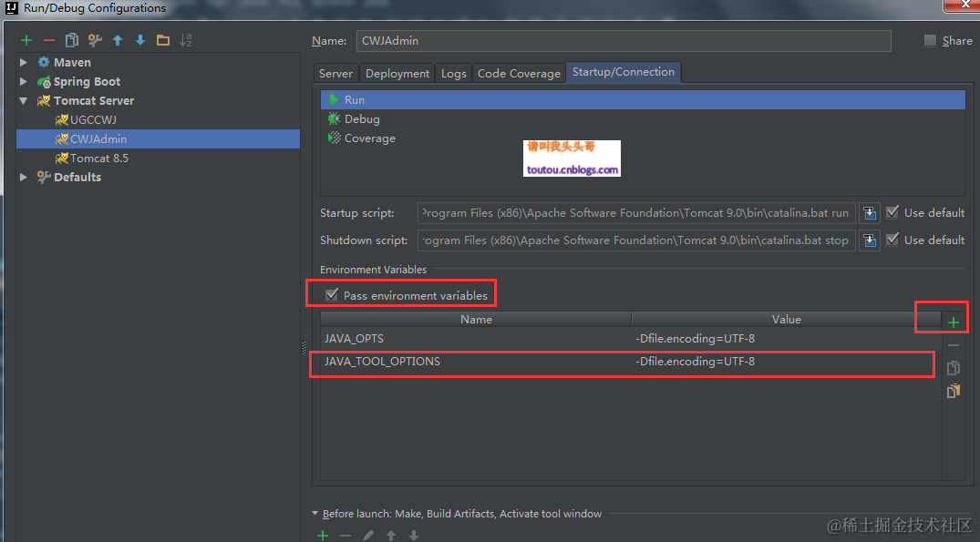Toggle Use default for the startup script
Screen dimensions: 980x542
pyautogui.click(x=892, y=212)
